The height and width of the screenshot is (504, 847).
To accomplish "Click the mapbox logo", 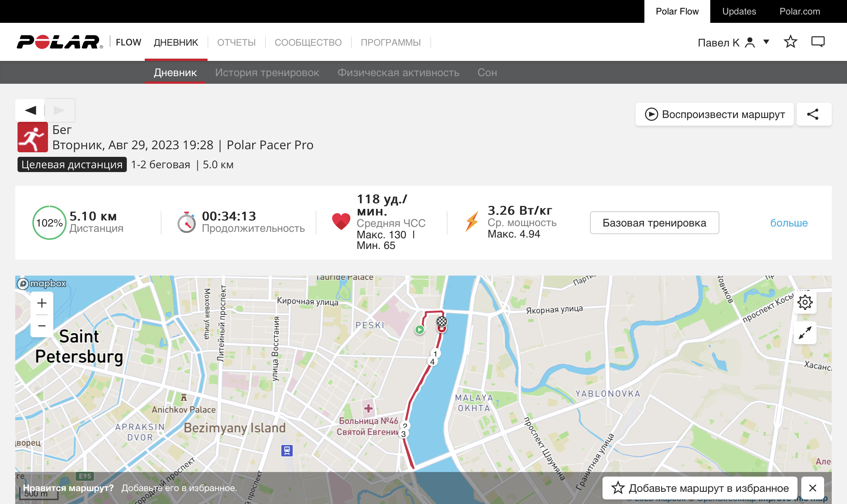I will pyautogui.click(x=42, y=284).
